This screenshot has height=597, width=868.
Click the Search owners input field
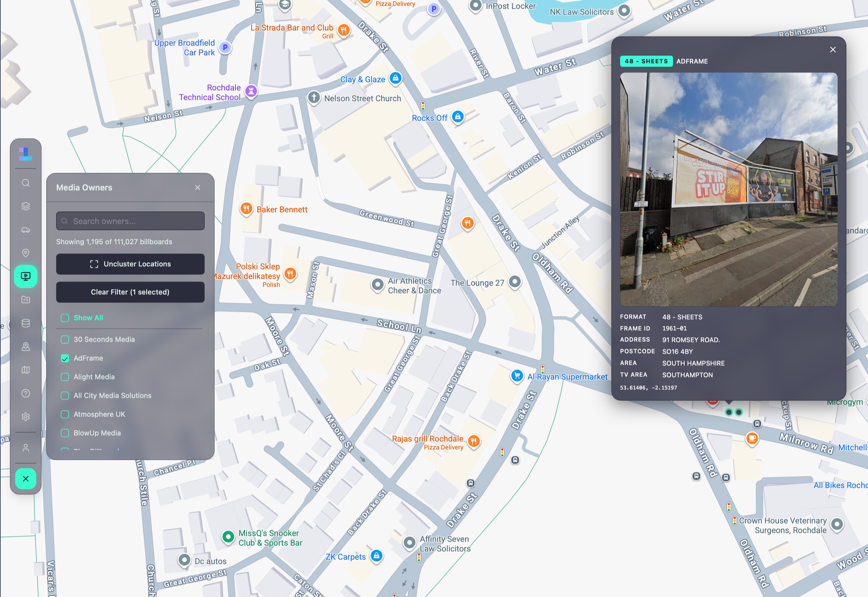tap(130, 221)
